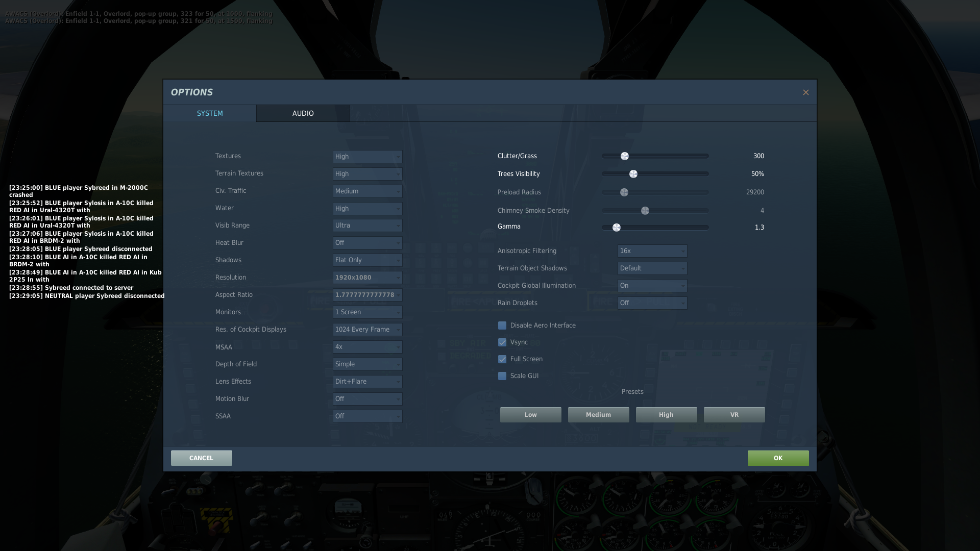This screenshot has width=980, height=551.
Task: Click the Clutter/Grass slider handle
Action: tap(625, 156)
